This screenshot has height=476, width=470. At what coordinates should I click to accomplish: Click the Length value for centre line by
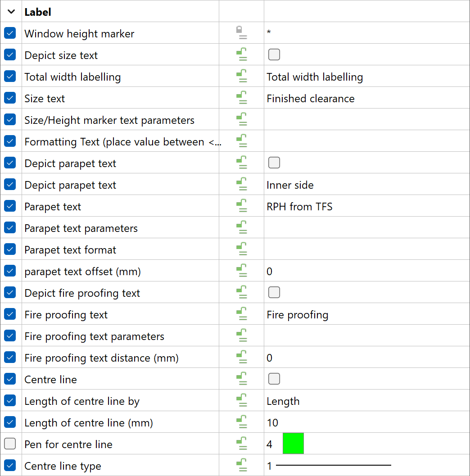click(283, 401)
